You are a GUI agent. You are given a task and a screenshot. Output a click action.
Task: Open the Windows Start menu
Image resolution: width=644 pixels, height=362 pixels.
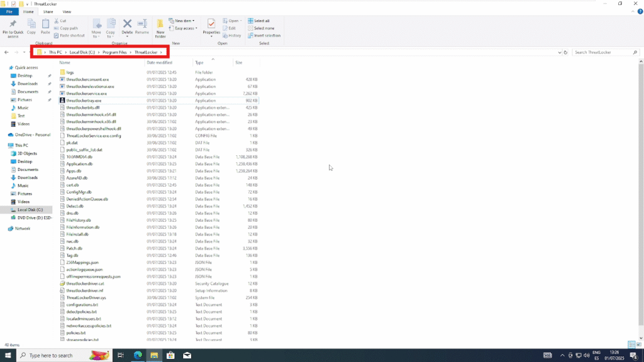[8, 355]
